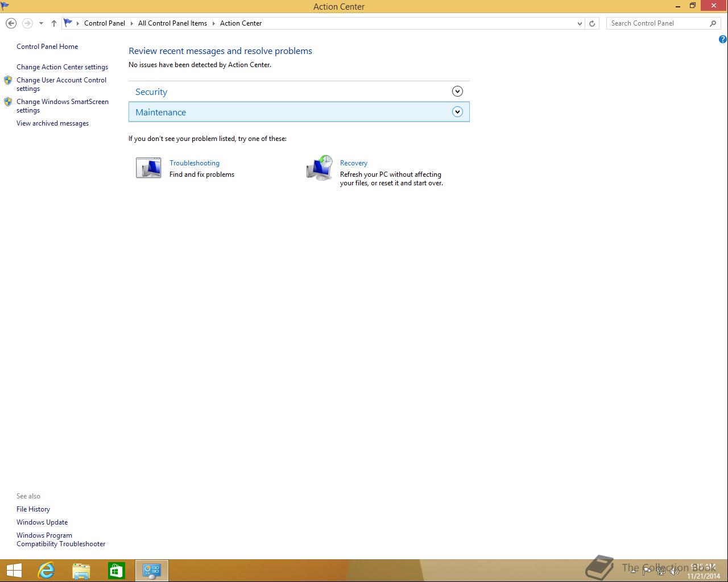Viewport: 728px width, 582px height.
Task: Open Windows Start button on taskbar
Action: click(14, 570)
